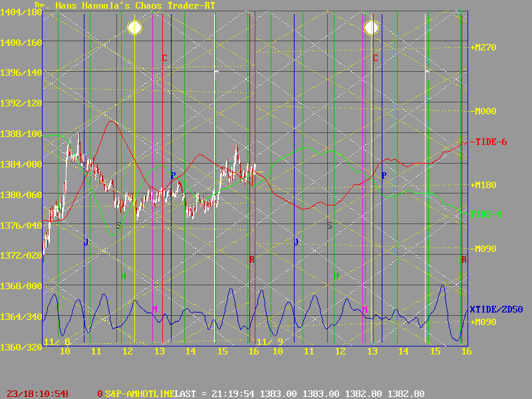
Task: Click the red R marker on 11/8
Action: coord(251,259)
